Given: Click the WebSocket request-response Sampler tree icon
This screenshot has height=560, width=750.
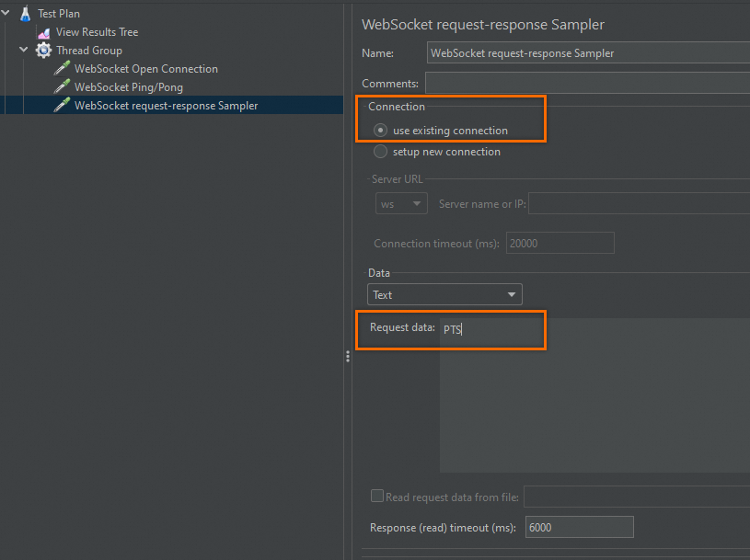Looking at the screenshot, I should [x=62, y=106].
